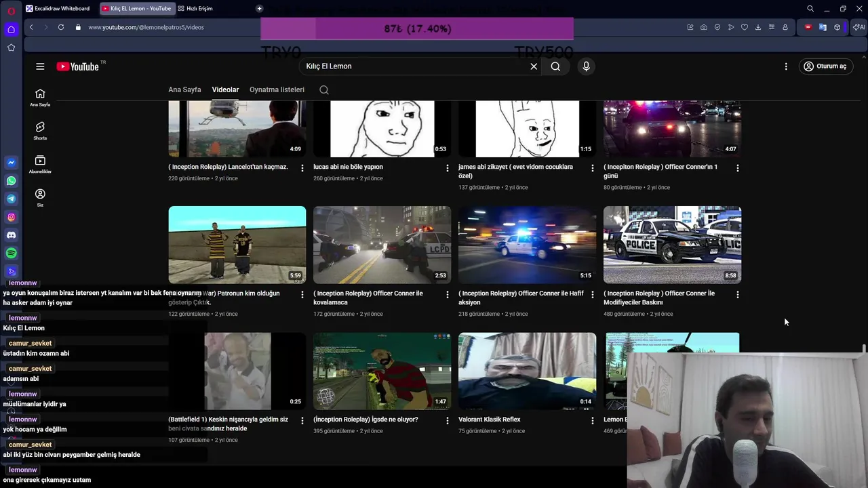Open Spotify in the Opera sidebar
This screenshot has width=868, height=488.
pyautogui.click(x=11, y=253)
